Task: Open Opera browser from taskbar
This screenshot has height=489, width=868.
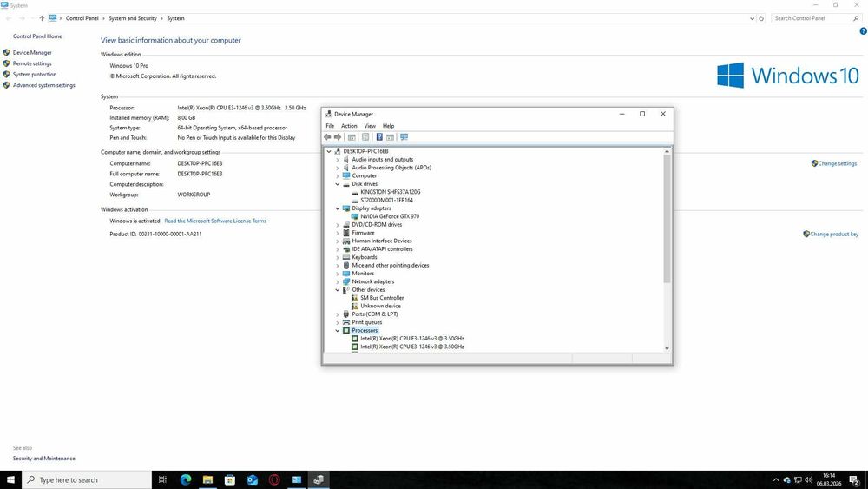Action: [274, 479]
